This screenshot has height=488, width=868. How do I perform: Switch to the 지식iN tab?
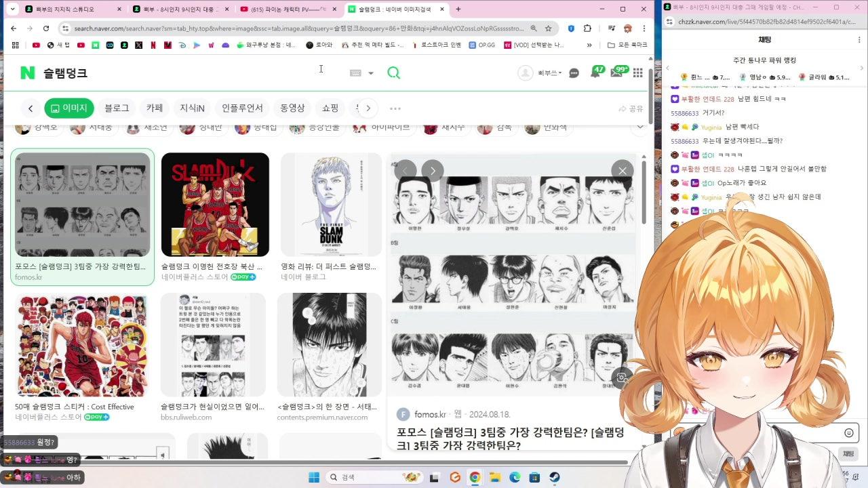pyautogui.click(x=192, y=108)
